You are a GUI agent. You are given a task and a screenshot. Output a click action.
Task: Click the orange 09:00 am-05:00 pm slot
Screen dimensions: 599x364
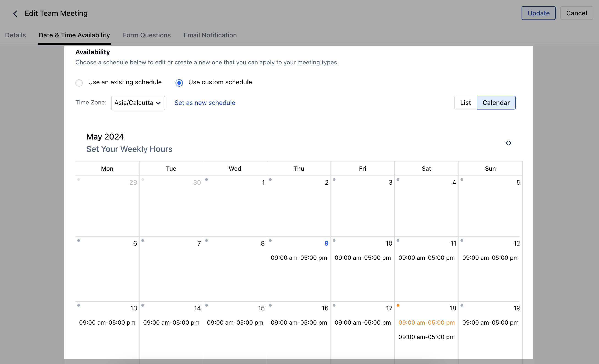426,323
